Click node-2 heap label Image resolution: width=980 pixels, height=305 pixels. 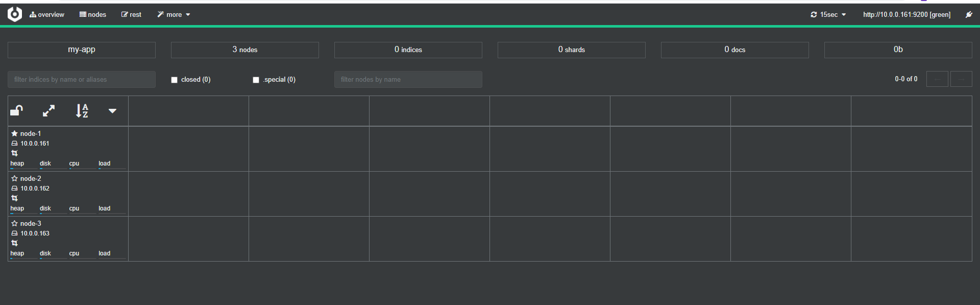(x=17, y=208)
